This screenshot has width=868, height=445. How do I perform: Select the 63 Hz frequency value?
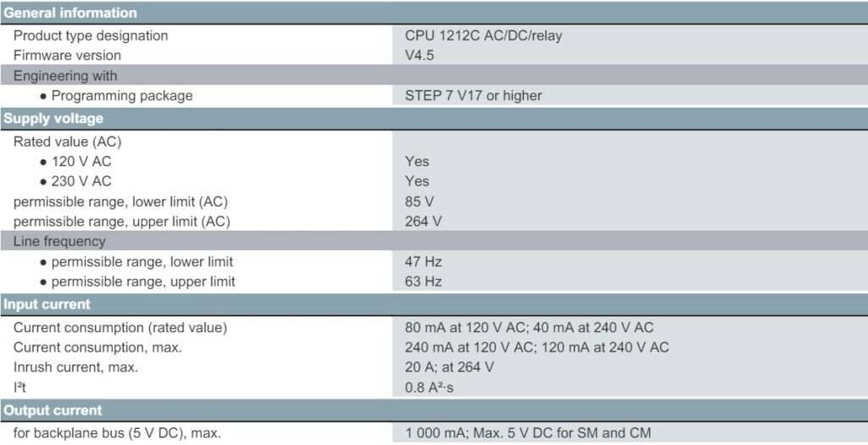click(x=423, y=281)
